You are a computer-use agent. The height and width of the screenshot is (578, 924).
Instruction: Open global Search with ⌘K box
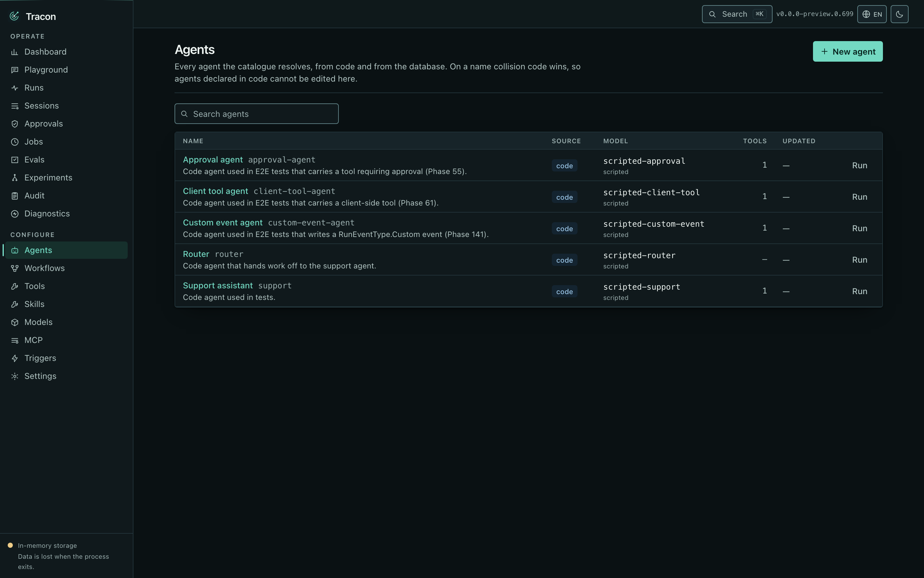coord(737,14)
